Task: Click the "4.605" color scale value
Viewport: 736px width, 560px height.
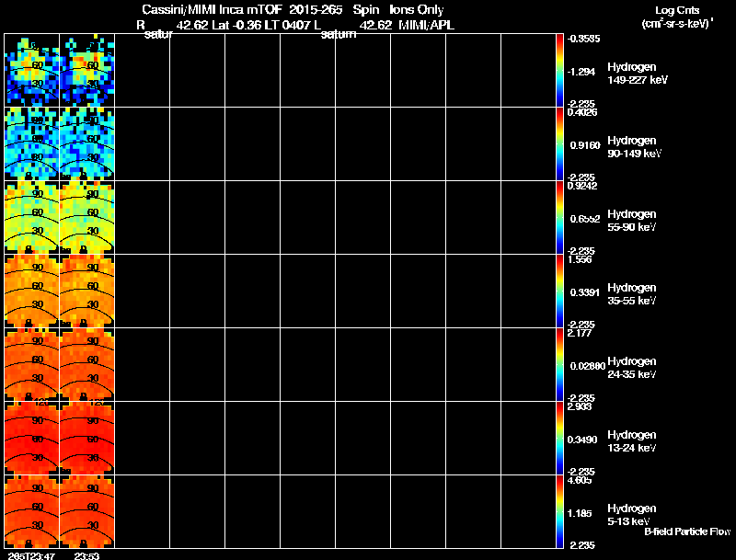Action: tap(580, 480)
